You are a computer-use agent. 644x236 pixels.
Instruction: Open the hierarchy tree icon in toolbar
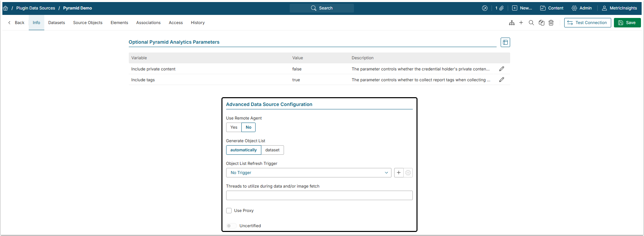pos(511,23)
